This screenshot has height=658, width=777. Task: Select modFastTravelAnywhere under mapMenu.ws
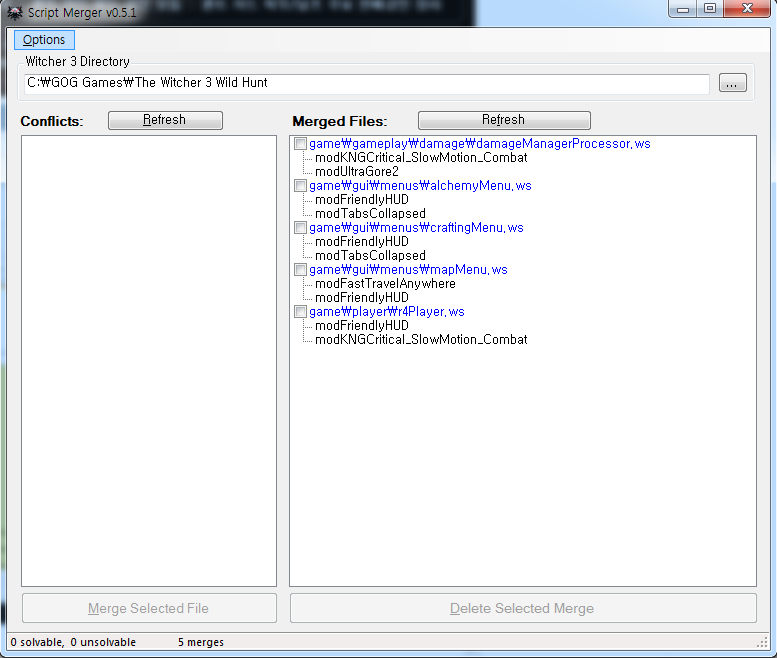pos(385,284)
